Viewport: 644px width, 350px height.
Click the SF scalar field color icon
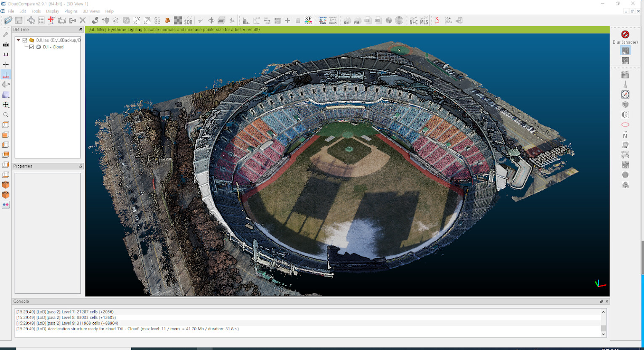coord(308,20)
